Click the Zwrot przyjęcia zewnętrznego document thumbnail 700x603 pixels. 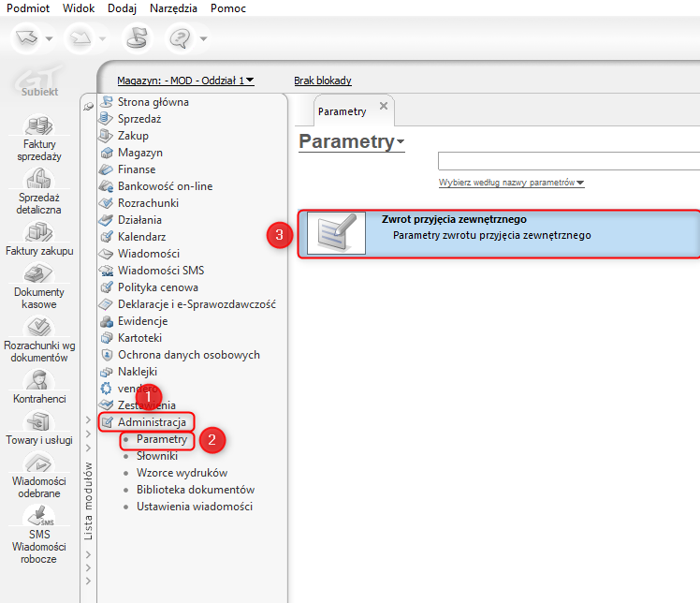(x=336, y=233)
